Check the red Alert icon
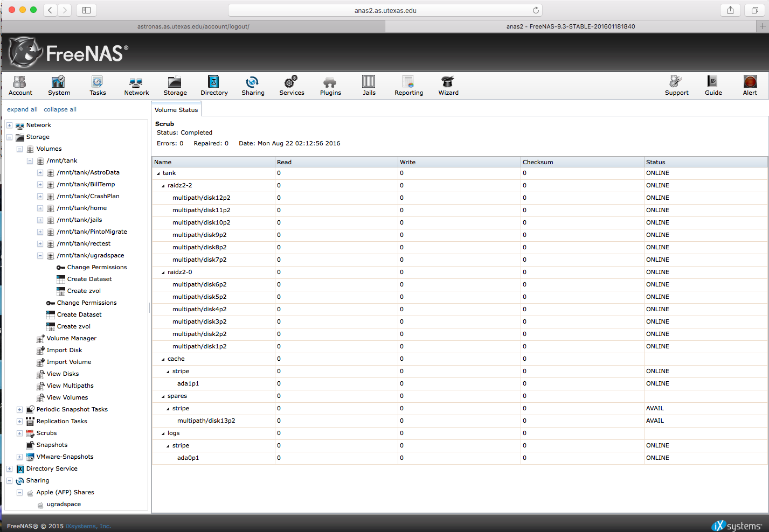Image resolution: width=769 pixels, height=532 pixels. [x=750, y=85]
